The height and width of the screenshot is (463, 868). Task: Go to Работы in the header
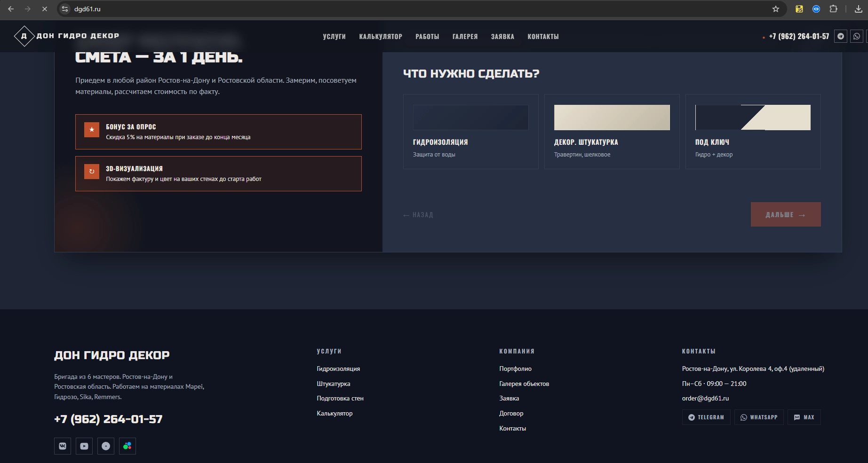point(427,37)
